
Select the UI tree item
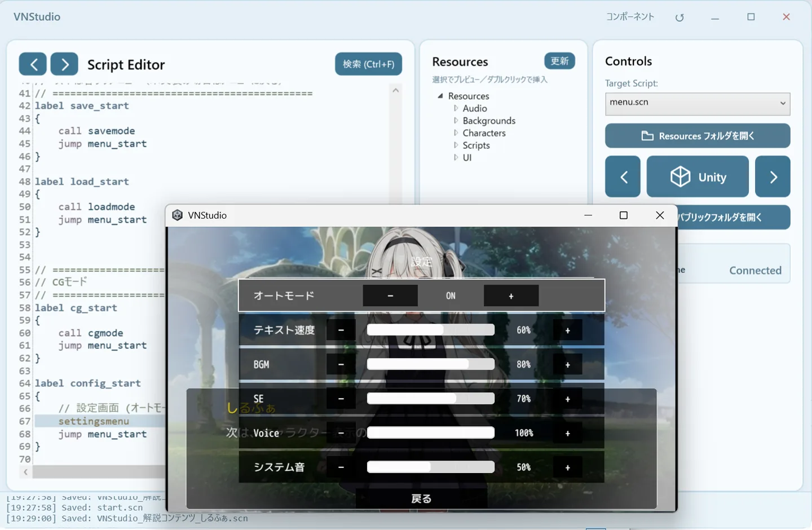(x=467, y=158)
